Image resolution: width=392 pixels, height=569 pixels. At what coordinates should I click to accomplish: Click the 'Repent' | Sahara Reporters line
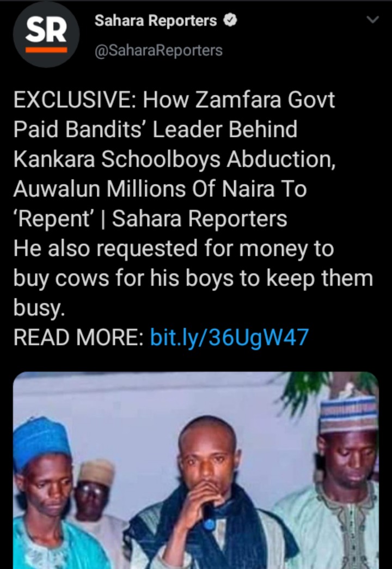pyautogui.click(x=150, y=219)
